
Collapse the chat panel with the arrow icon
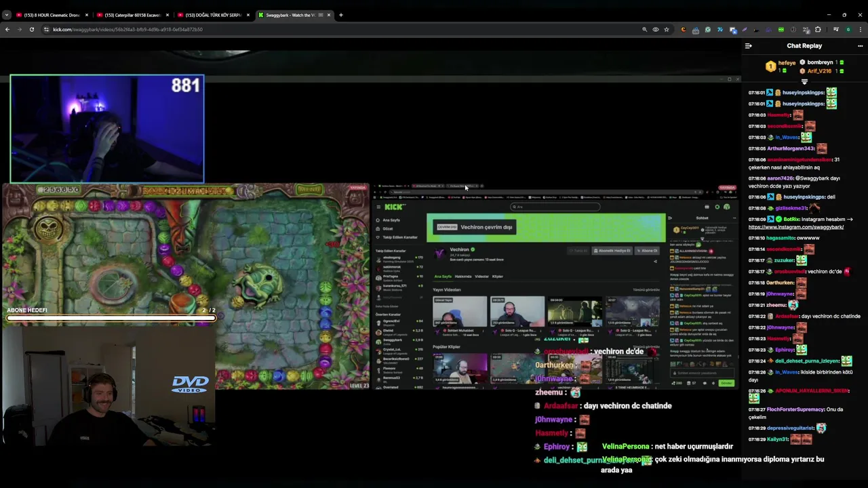click(748, 46)
